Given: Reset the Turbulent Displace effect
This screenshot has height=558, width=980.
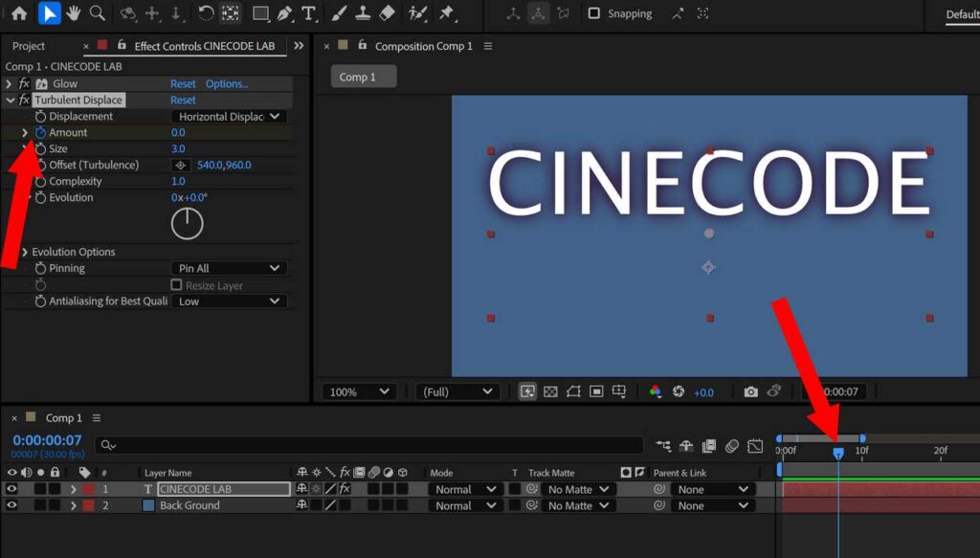Looking at the screenshot, I should click(x=183, y=100).
